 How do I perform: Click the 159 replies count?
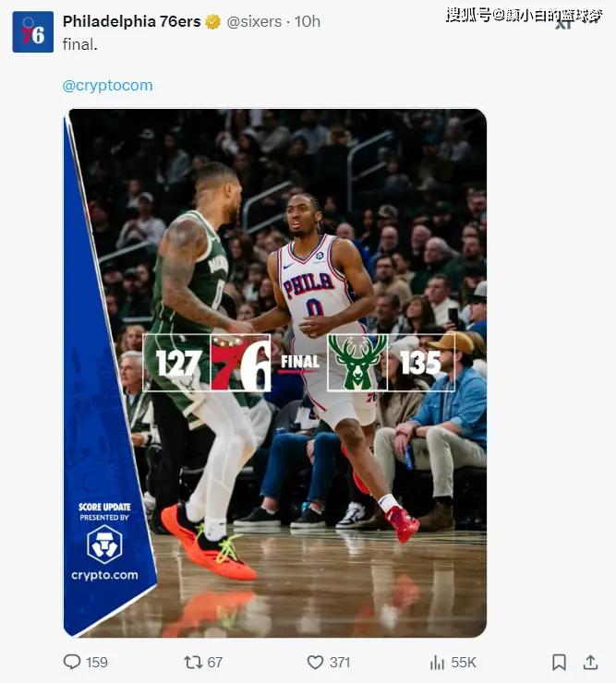pyautogui.click(x=97, y=662)
